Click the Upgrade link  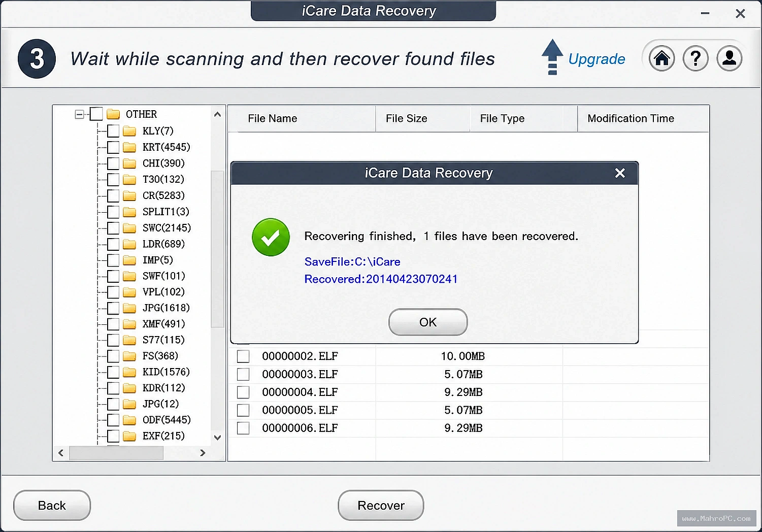[597, 59]
